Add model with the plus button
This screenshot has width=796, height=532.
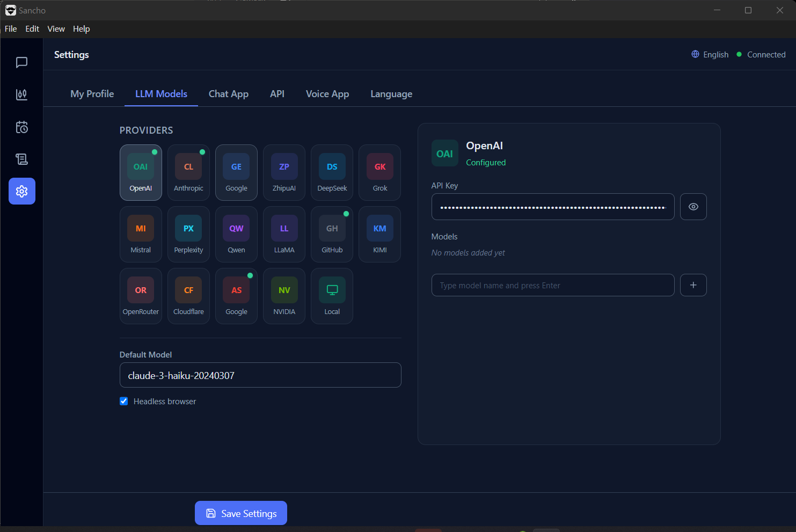tap(693, 285)
